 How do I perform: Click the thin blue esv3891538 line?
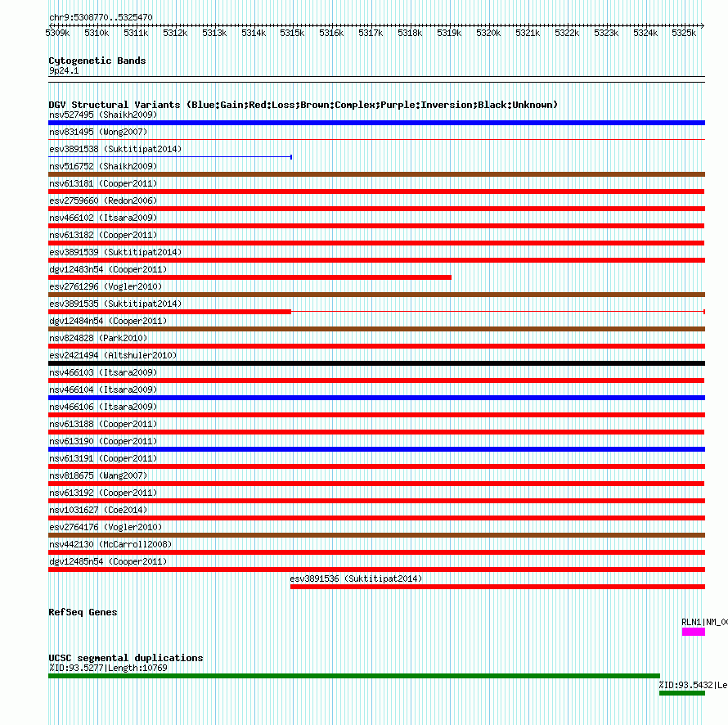click(x=170, y=157)
